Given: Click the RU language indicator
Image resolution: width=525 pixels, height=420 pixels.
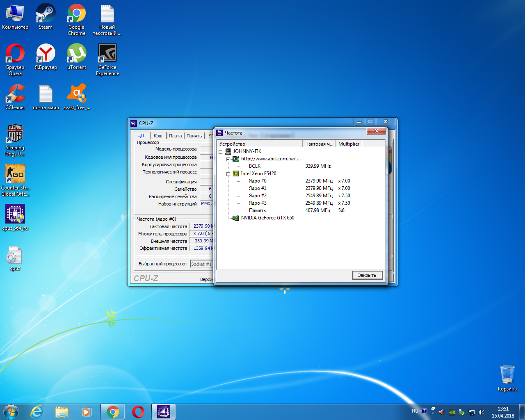Looking at the screenshot, I should point(415,411).
